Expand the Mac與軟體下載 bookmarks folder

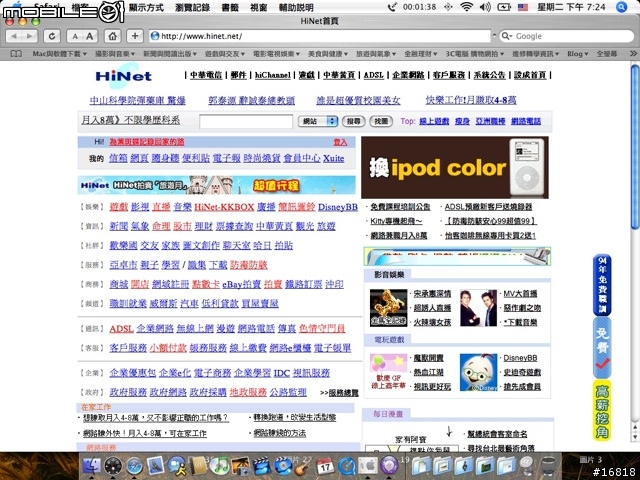pos(60,54)
